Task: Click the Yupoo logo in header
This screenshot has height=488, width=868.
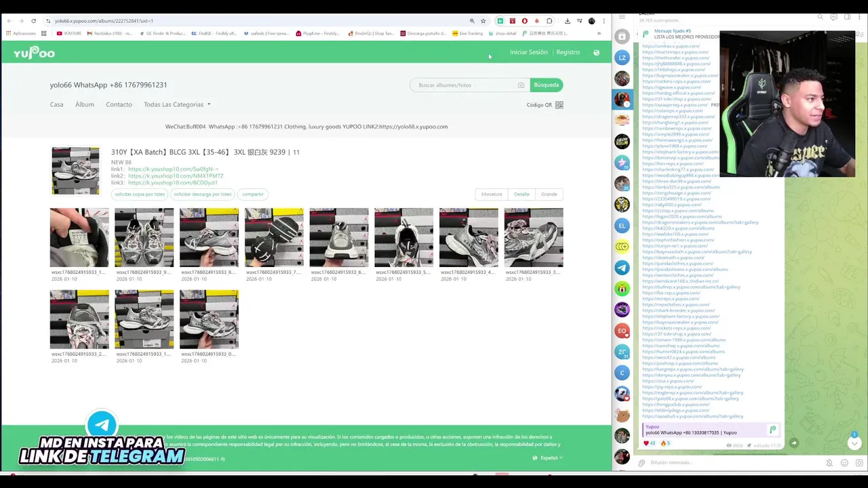Action: (34, 52)
